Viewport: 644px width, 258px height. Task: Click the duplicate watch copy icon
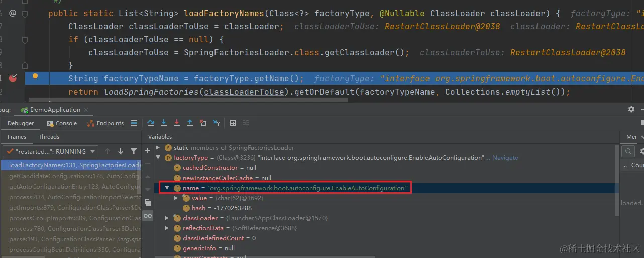click(148, 202)
